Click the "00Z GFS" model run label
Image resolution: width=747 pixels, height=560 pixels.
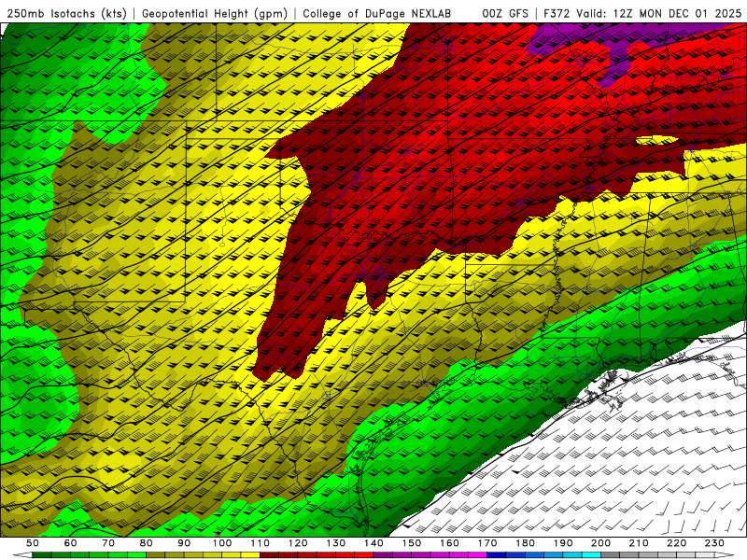click(505, 13)
